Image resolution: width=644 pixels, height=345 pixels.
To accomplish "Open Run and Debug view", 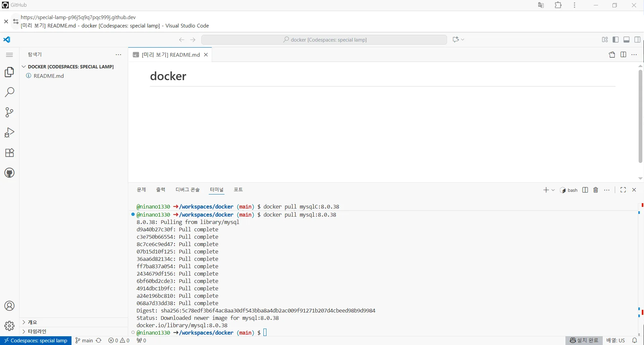I will click(9, 132).
